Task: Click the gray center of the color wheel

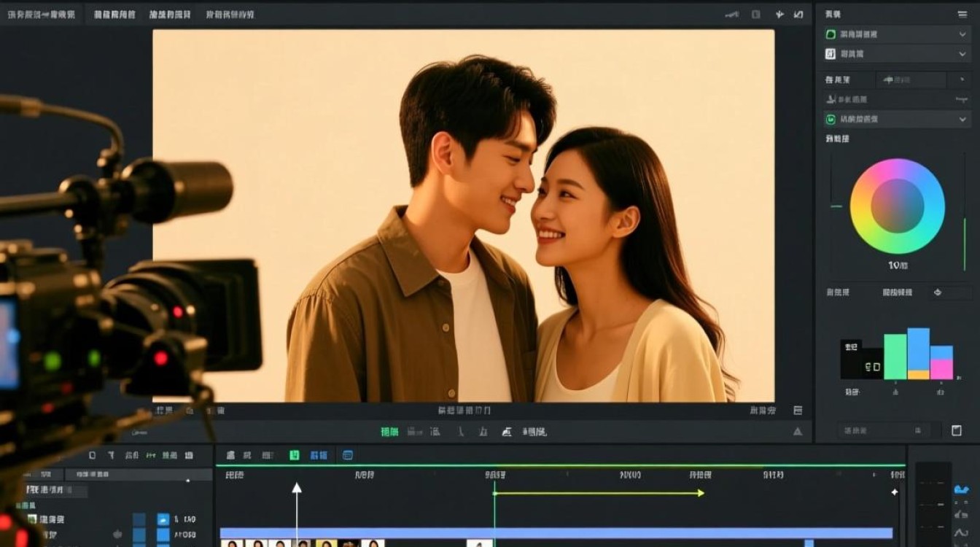Action: (x=898, y=206)
